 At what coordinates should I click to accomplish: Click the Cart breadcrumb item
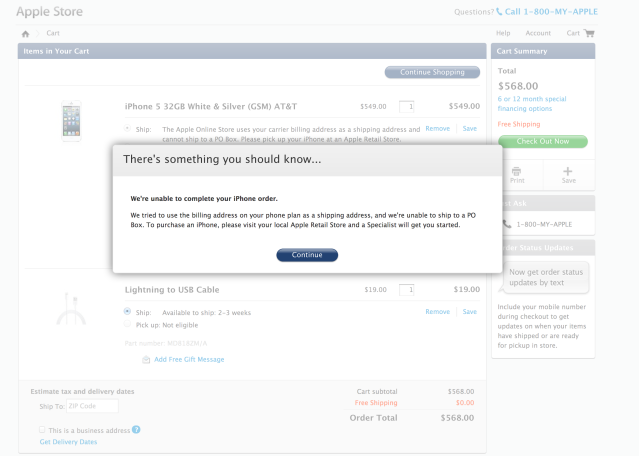pyautogui.click(x=53, y=33)
